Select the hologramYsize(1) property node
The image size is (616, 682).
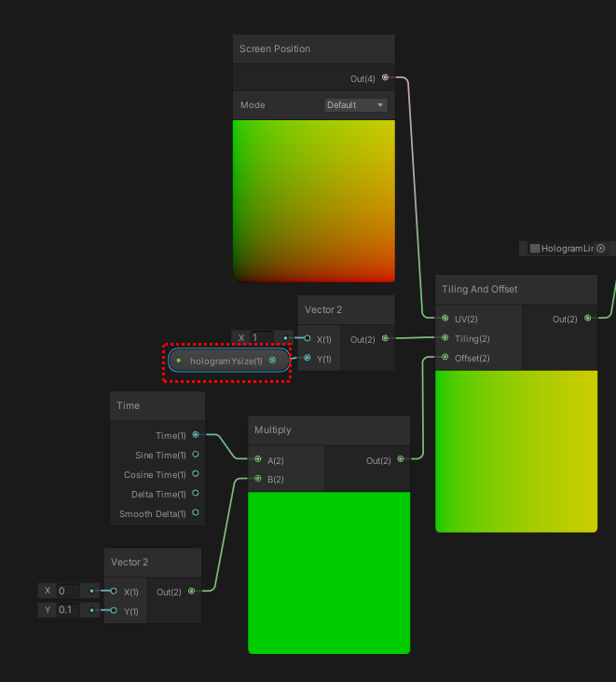pos(229,361)
